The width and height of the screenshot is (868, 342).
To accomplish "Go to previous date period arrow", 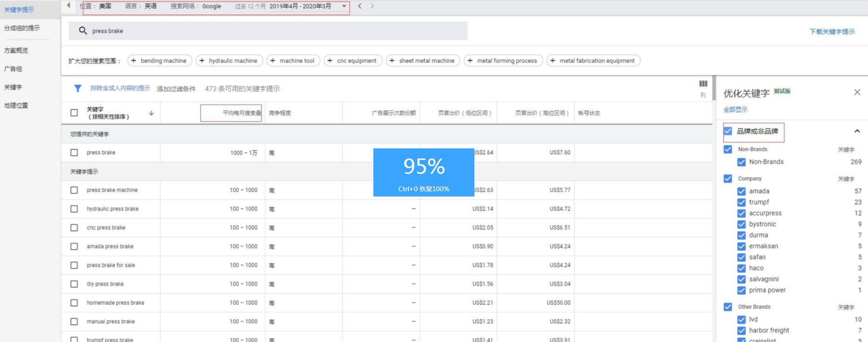I will [x=359, y=6].
